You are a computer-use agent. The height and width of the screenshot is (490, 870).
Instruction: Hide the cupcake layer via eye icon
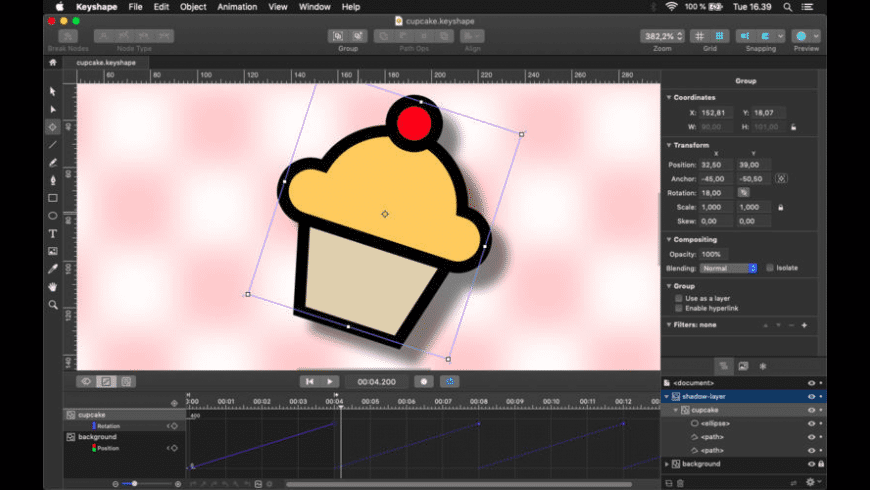point(811,410)
